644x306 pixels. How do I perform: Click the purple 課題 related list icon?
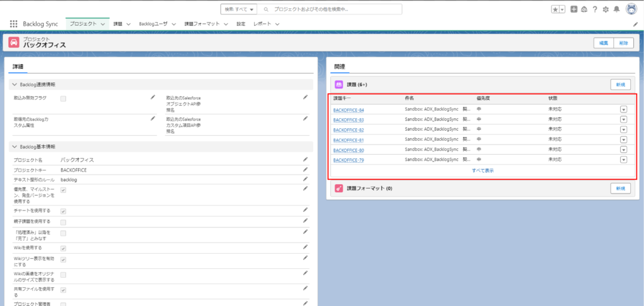coord(339,84)
